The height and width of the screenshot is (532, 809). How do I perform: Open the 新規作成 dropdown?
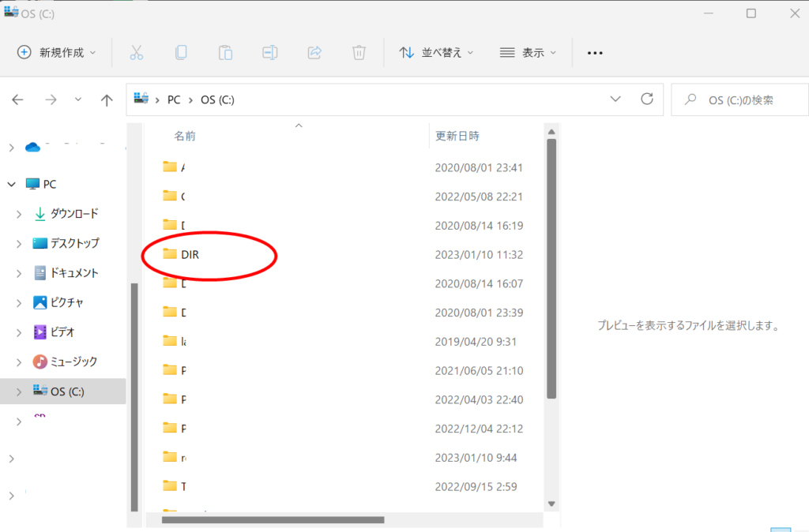(57, 53)
